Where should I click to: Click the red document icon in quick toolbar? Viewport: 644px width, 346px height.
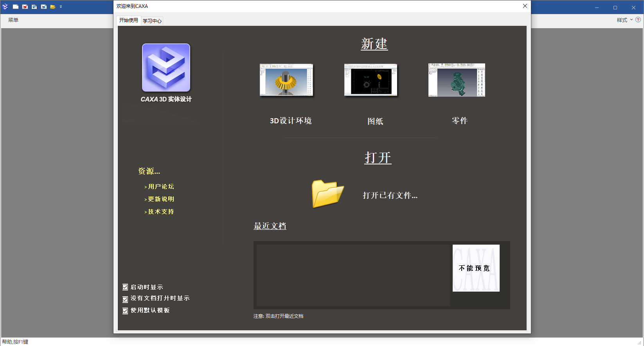[25, 7]
